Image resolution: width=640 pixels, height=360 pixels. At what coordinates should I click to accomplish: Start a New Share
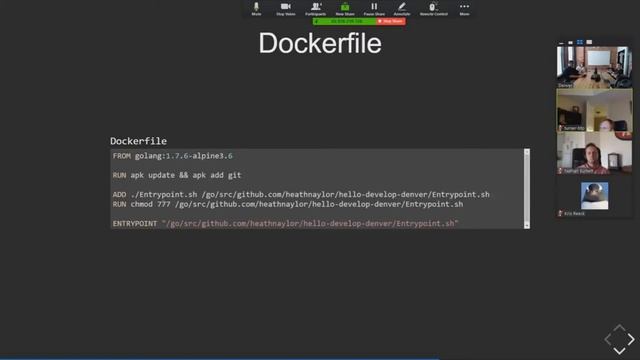[345, 9]
